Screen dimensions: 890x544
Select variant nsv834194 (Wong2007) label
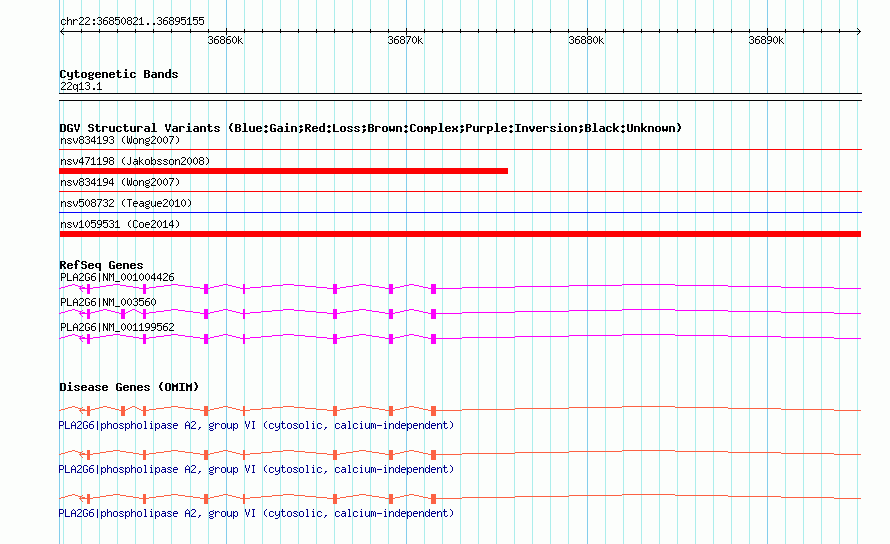(120, 182)
